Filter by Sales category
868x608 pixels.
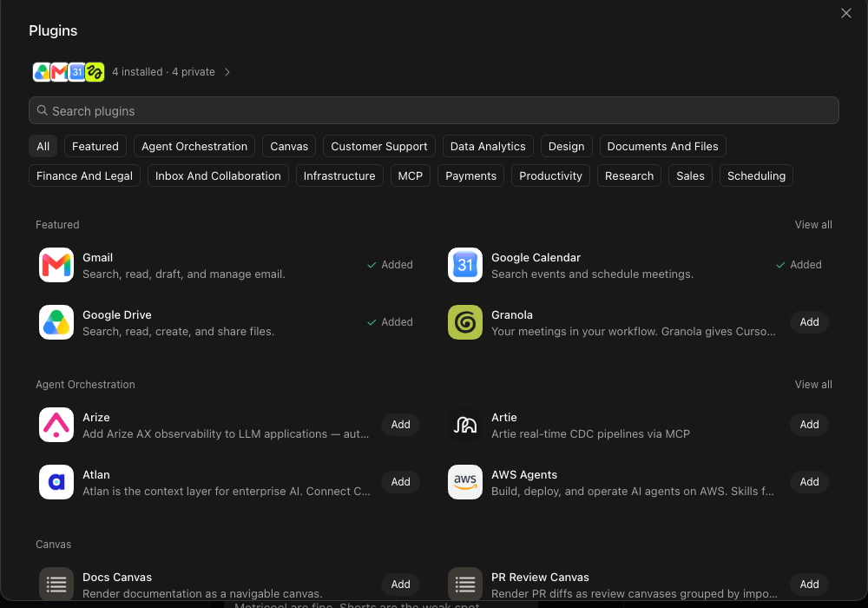pyautogui.click(x=690, y=175)
